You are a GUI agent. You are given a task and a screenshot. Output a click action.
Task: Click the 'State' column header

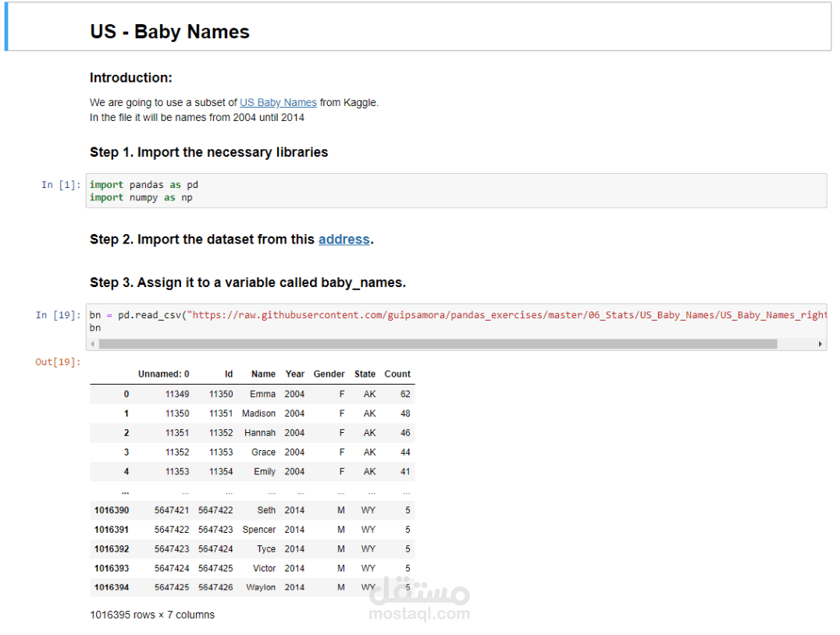click(x=365, y=374)
